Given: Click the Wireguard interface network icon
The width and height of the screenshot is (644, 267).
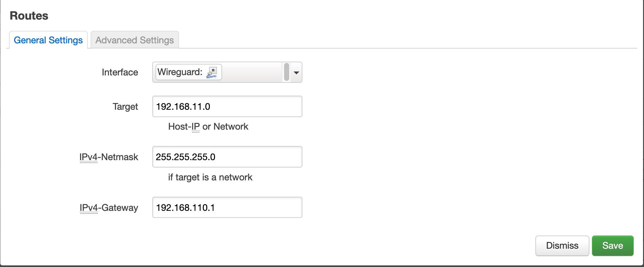Looking at the screenshot, I should pos(212,72).
